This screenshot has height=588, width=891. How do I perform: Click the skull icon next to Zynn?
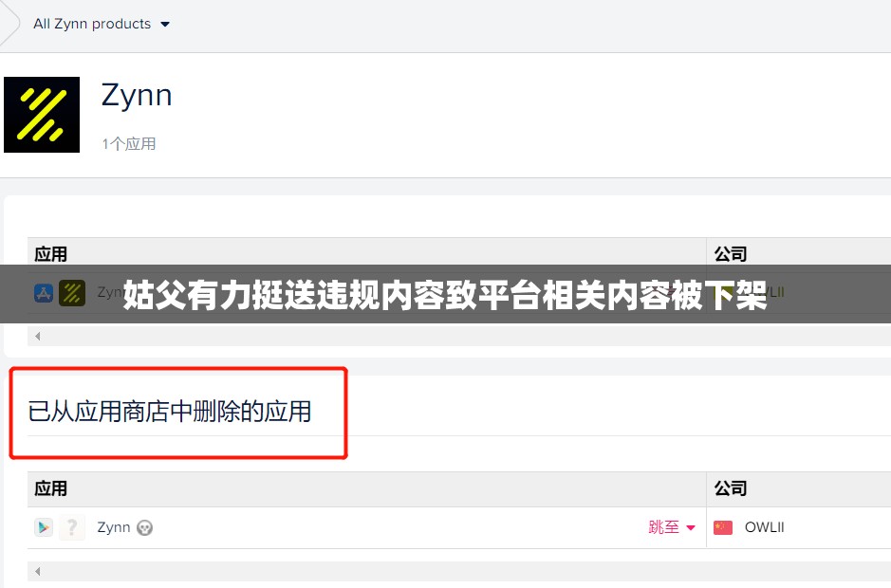pyautogui.click(x=145, y=528)
